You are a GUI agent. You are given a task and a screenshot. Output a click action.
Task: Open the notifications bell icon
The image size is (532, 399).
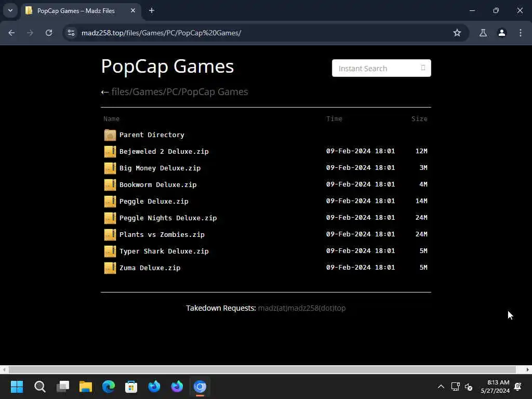tap(518, 387)
